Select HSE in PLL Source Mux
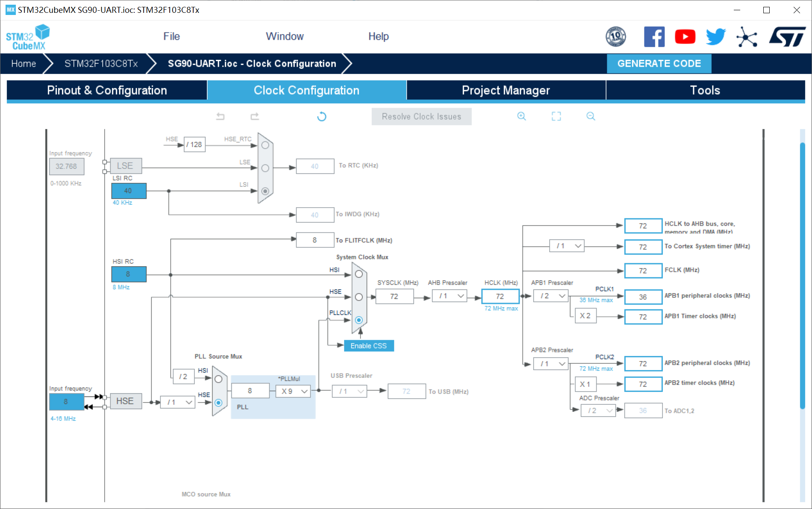Image resolution: width=812 pixels, height=509 pixels. pos(218,403)
